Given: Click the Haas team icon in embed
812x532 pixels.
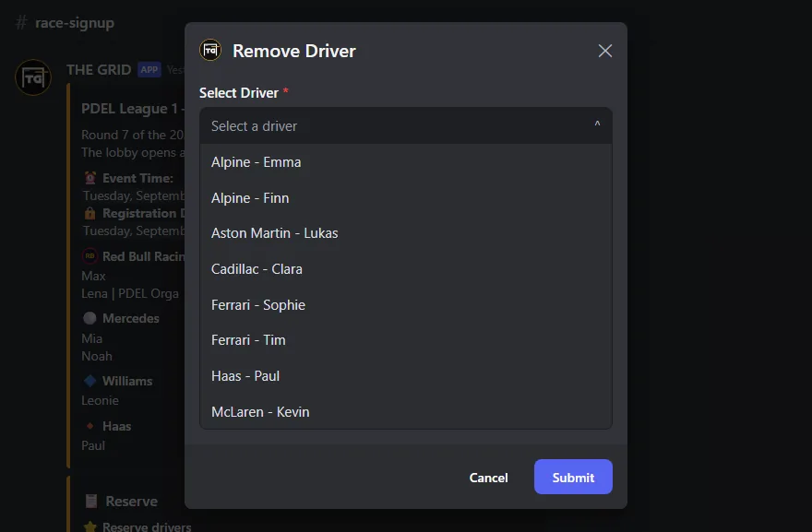Looking at the screenshot, I should [90, 426].
